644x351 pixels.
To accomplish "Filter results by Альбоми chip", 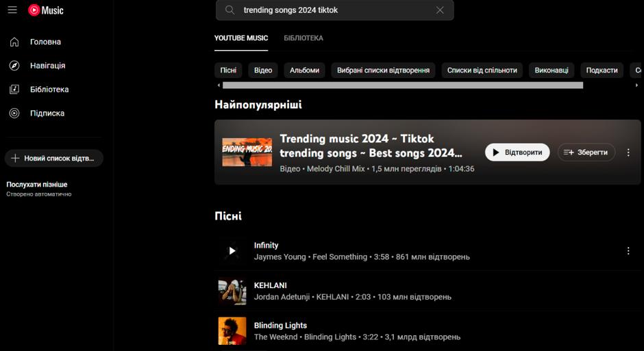I will (304, 70).
